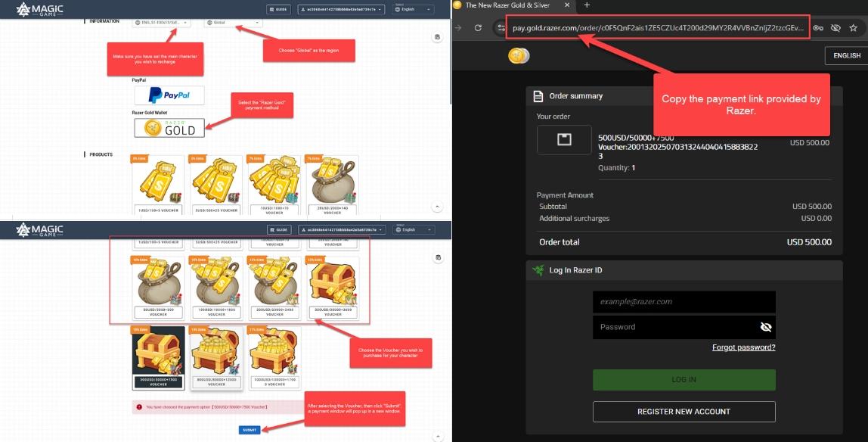The image size is (868, 442).
Task: Click 'Order total' USD 500.00 amount
Action: tap(809, 242)
